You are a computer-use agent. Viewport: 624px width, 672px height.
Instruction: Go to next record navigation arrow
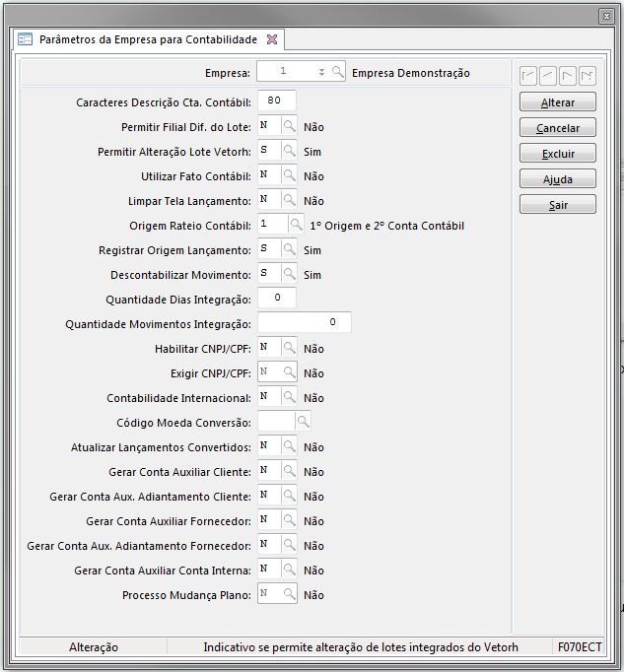(x=568, y=76)
